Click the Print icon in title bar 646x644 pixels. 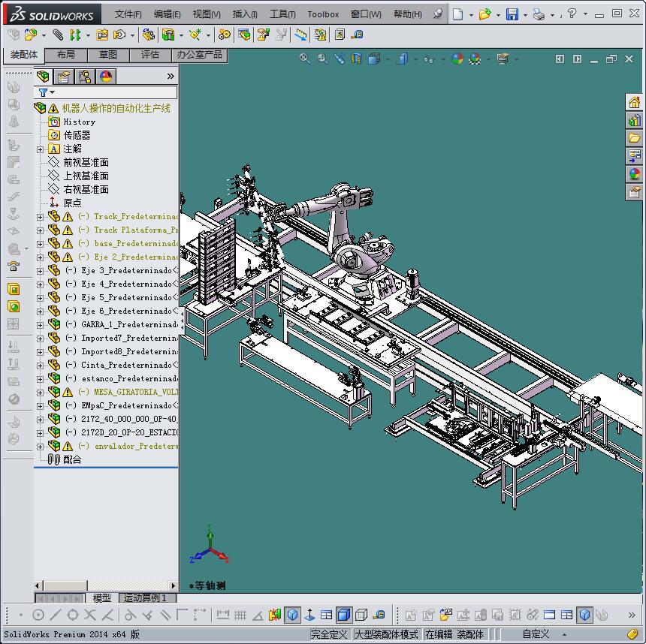(x=539, y=14)
